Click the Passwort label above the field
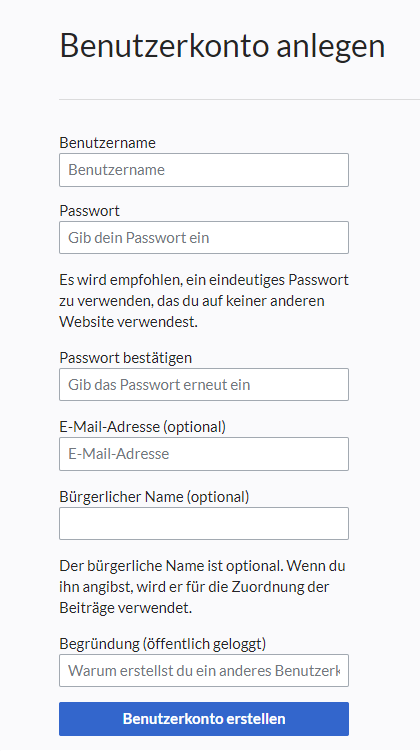The width and height of the screenshot is (420, 751). pyautogui.click(x=90, y=211)
